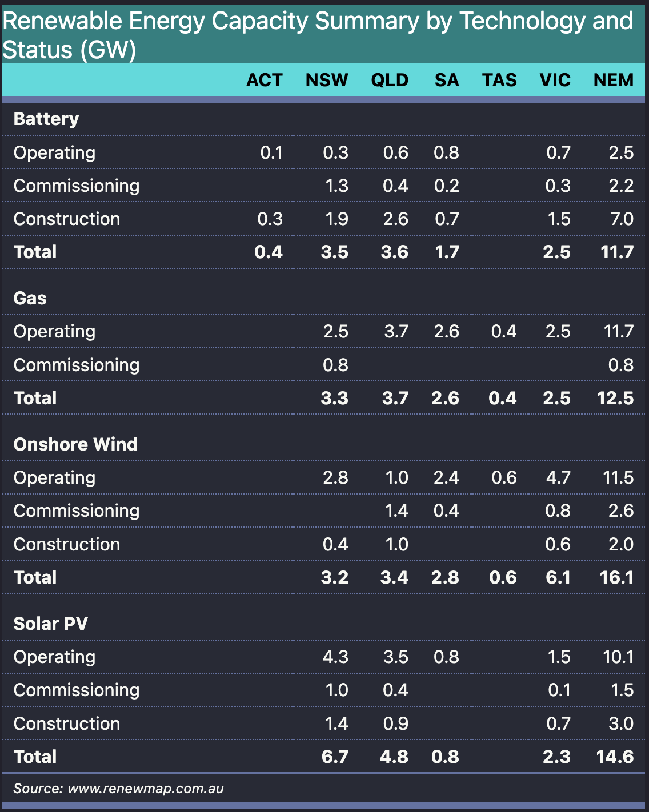Viewport: 649px width, 812px height.
Task: Click Onshore Wind Operating VIC value 4.7
Action: [x=558, y=477]
